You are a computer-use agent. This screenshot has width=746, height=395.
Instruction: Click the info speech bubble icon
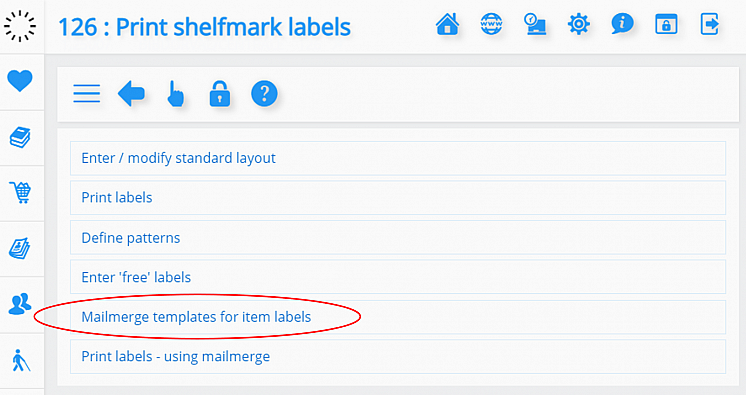coord(622,24)
